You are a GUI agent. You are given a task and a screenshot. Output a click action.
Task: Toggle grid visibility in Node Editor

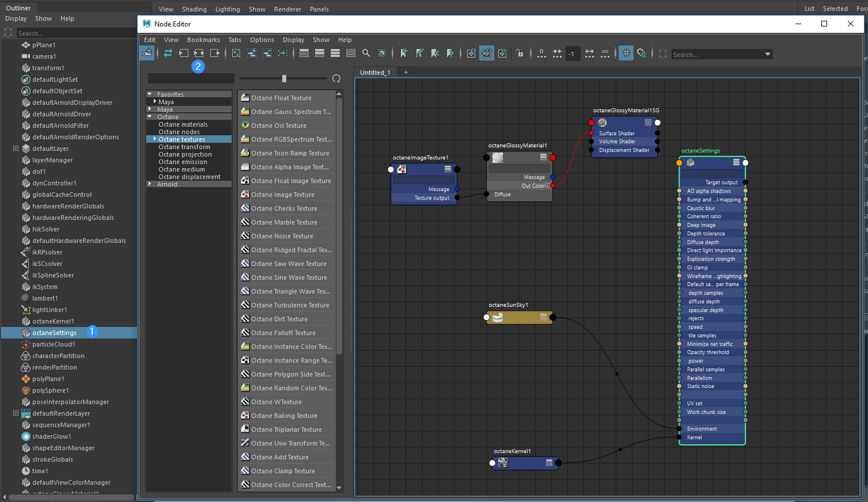click(626, 53)
